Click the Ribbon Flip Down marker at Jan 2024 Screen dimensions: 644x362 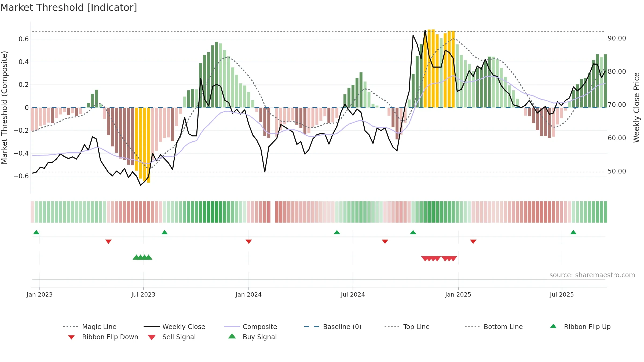click(x=249, y=242)
